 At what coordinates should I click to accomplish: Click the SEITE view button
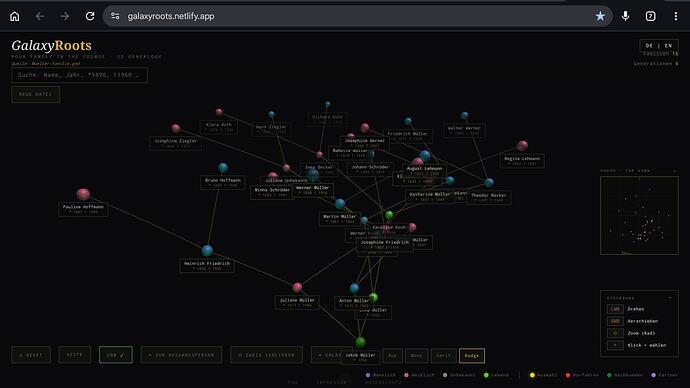[75, 355]
